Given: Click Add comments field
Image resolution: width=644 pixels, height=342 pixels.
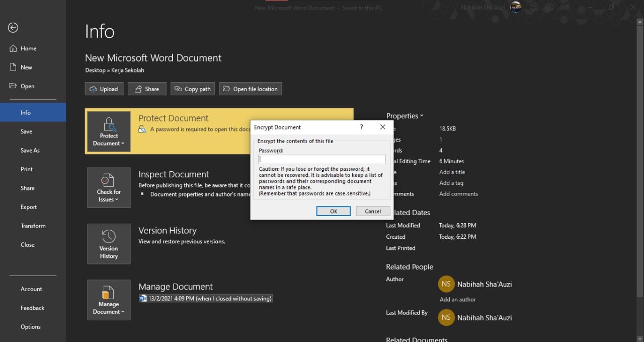Looking at the screenshot, I should click(x=458, y=193).
